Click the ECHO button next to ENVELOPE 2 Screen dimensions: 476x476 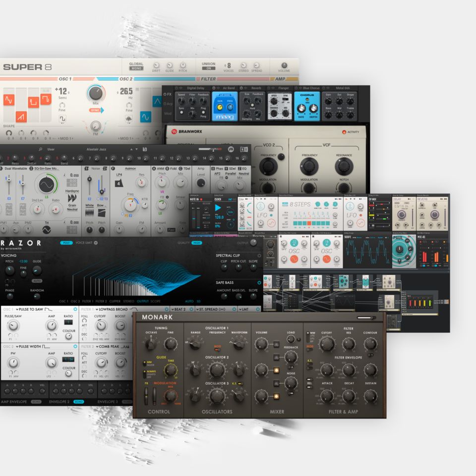(79, 402)
